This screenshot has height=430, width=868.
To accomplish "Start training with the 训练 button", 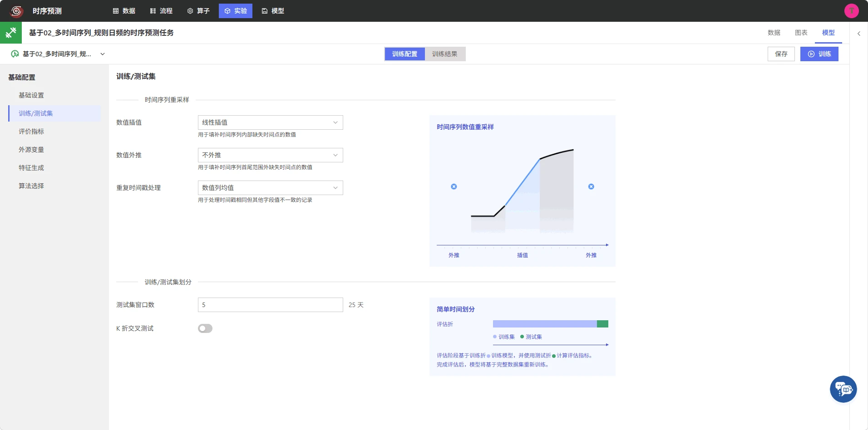I will tap(819, 54).
